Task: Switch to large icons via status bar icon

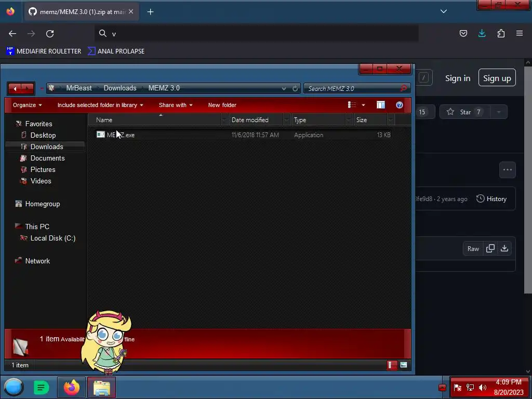Action: pyautogui.click(x=403, y=365)
